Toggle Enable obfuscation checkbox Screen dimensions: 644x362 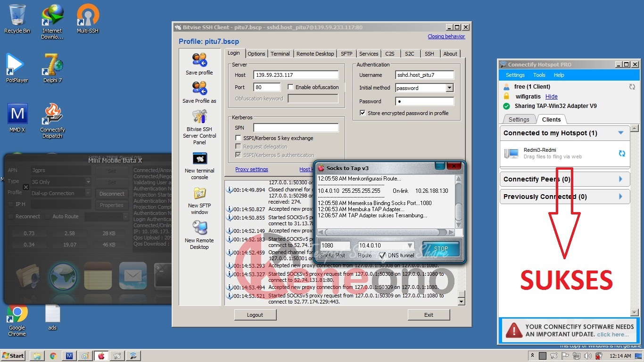[x=290, y=87]
